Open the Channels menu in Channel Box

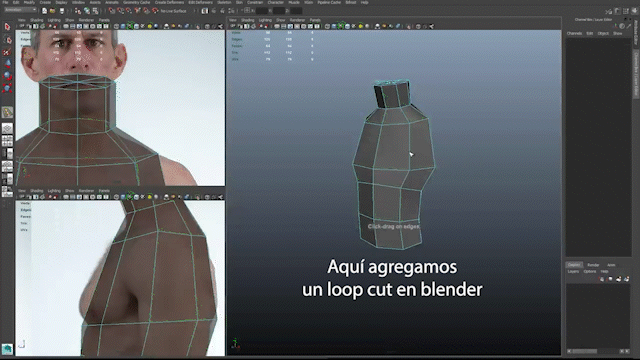coord(574,33)
